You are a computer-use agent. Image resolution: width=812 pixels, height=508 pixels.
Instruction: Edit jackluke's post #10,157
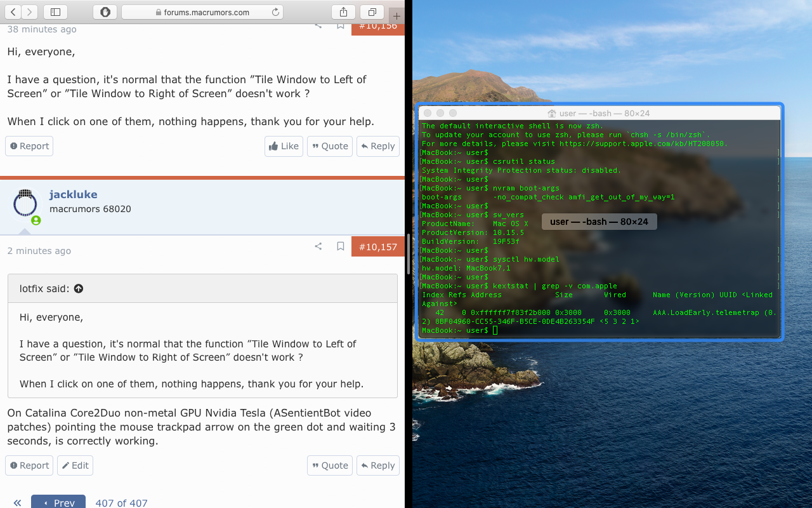pyautogui.click(x=75, y=465)
